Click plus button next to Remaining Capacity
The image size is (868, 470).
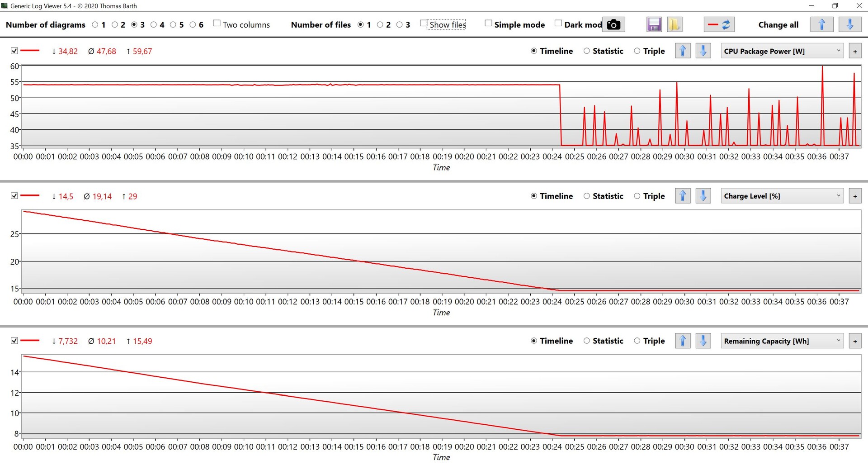point(855,341)
